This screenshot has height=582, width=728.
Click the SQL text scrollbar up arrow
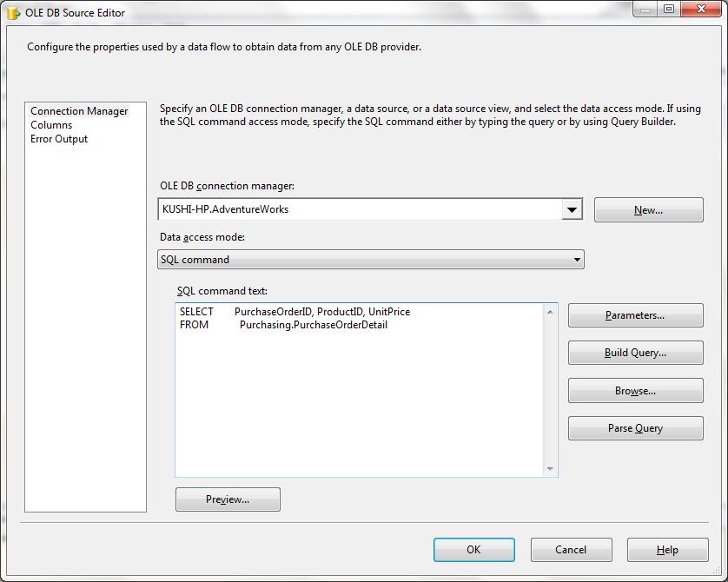[x=550, y=311]
